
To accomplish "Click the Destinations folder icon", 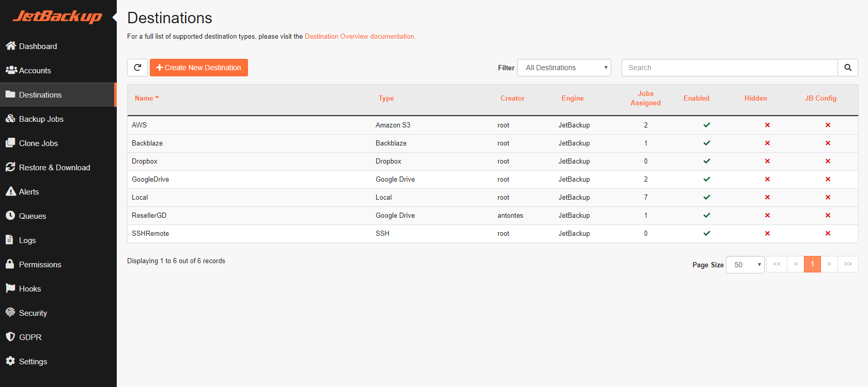I will (10, 94).
